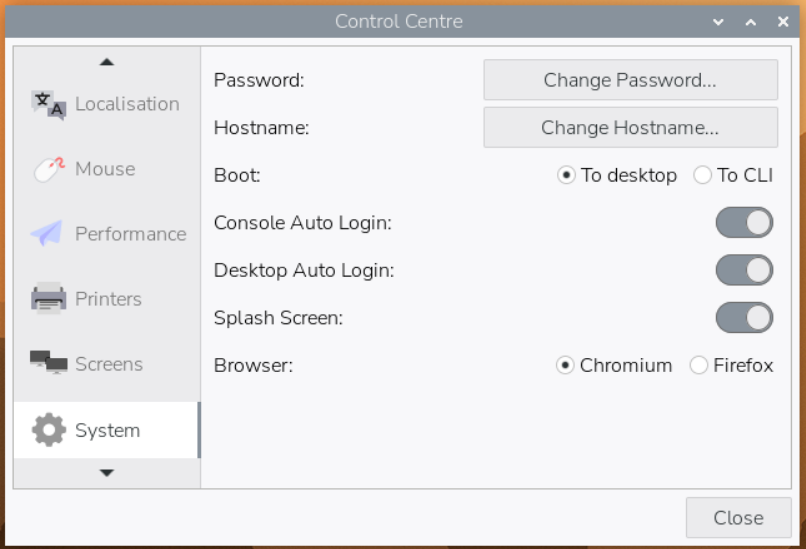Image resolution: width=806 pixels, height=549 pixels.
Task: Click the Printers icon in sidebar
Action: [48, 299]
